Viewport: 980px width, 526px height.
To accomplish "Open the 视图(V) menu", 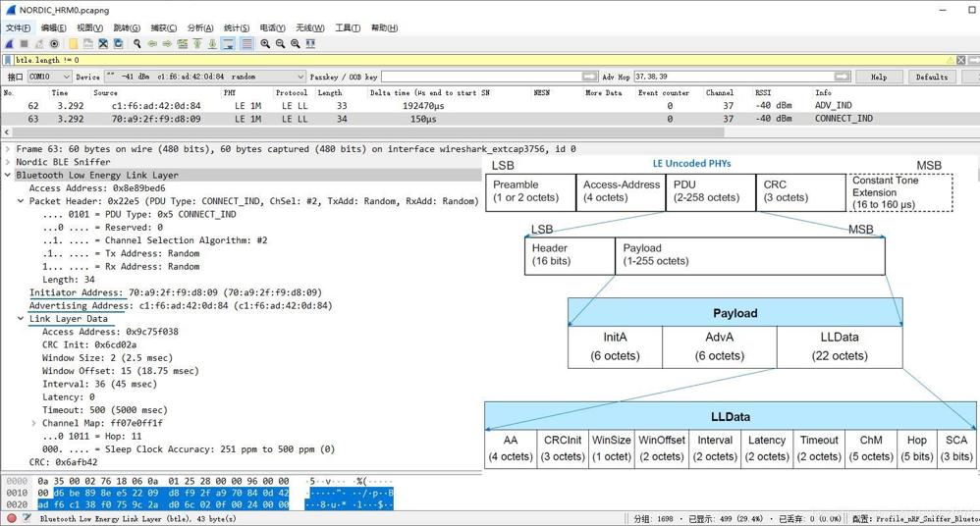I will [90, 27].
